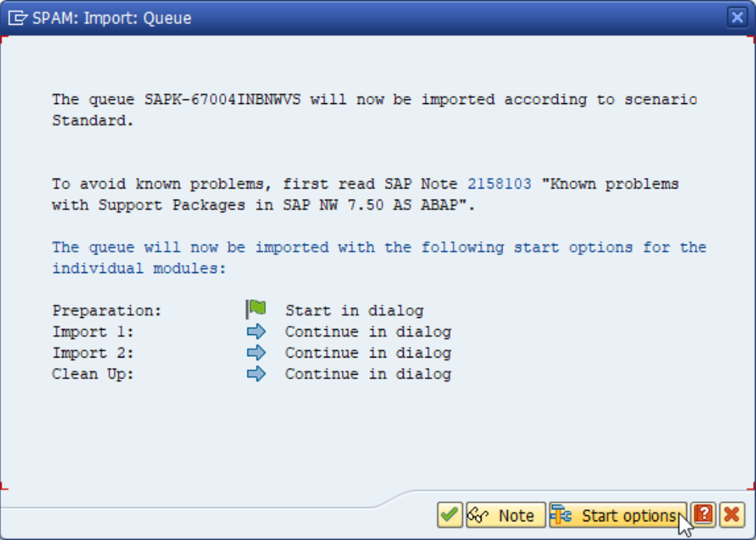Click the queue name SAPK-67004INBNWVS
Viewport: 756px width, 540px height.
point(222,99)
